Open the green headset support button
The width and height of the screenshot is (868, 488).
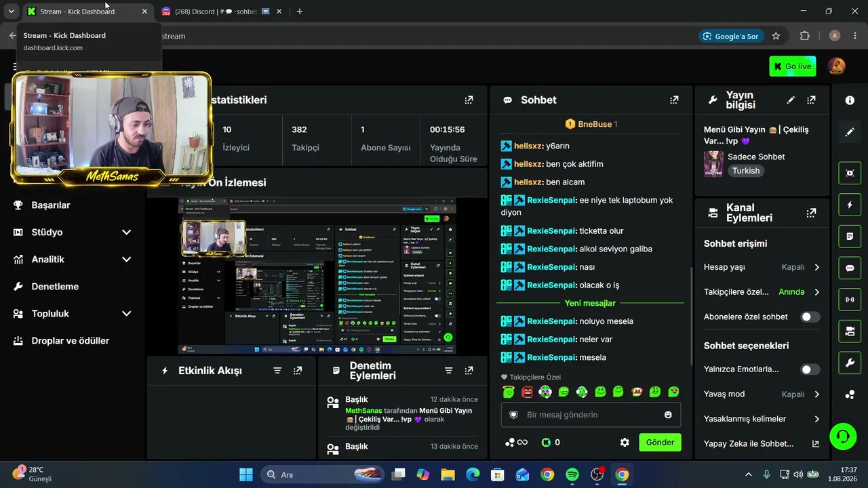843,436
